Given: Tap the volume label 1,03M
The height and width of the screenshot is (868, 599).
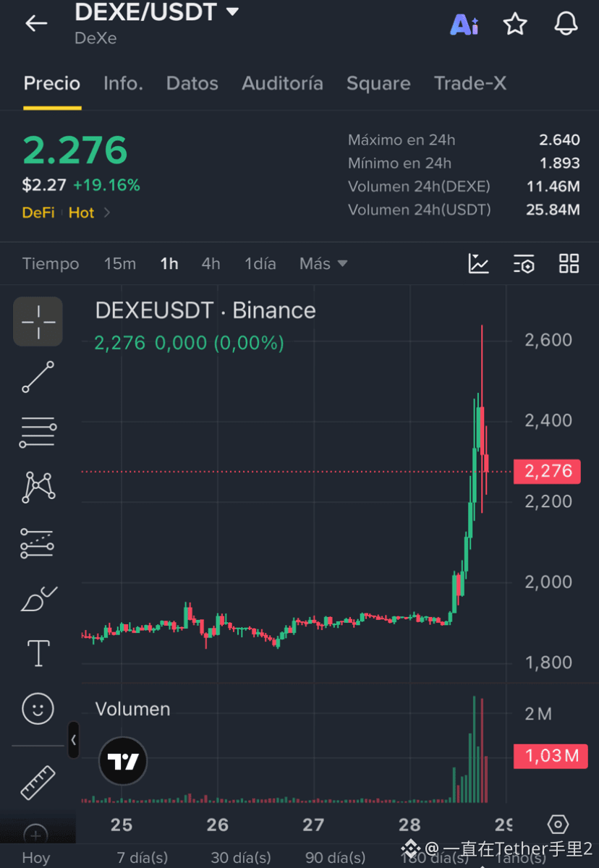Looking at the screenshot, I should coord(551,756).
